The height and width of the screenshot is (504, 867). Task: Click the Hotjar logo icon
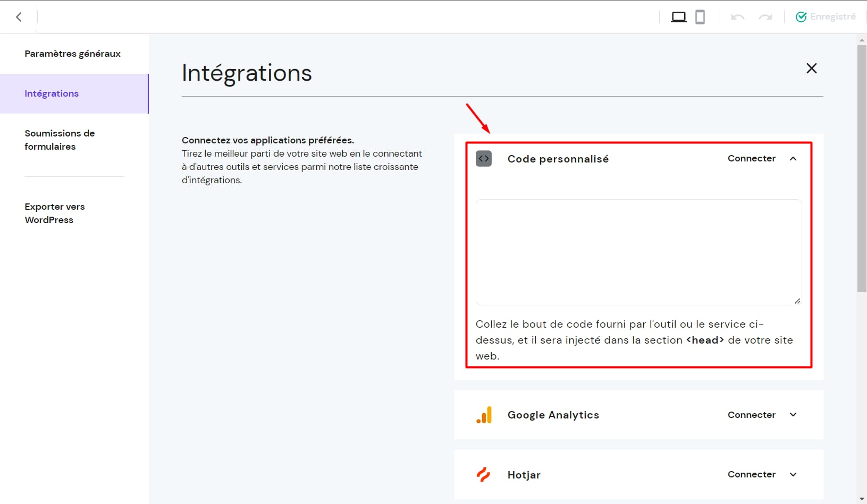pos(484,475)
